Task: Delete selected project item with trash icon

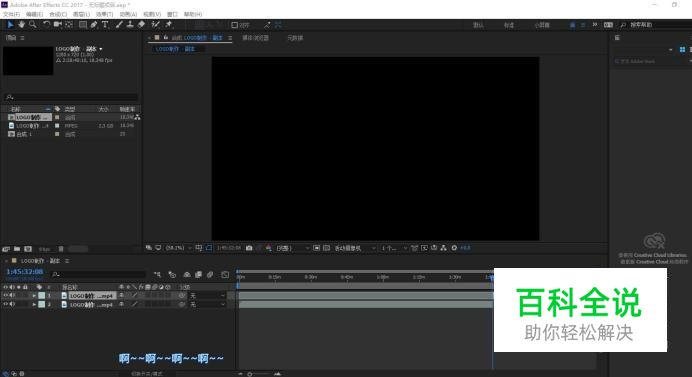Action: [x=61, y=249]
